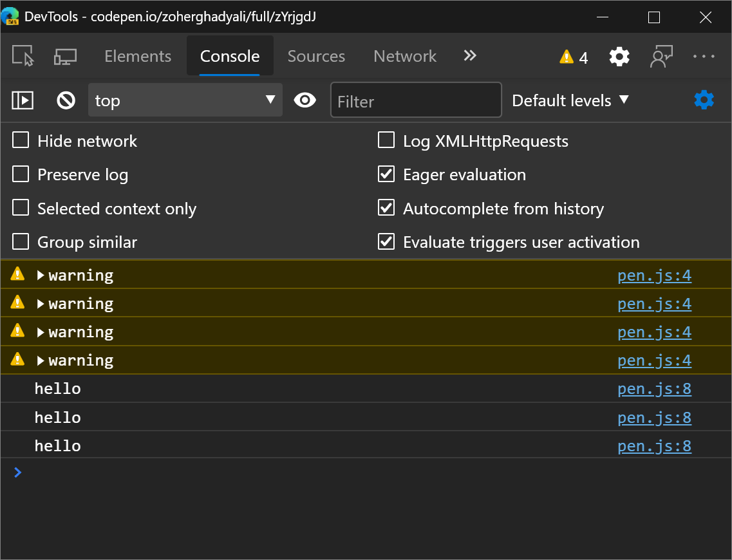This screenshot has width=732, height=560.
Task: Click the send feedback icon
Action: pos(662,57)
